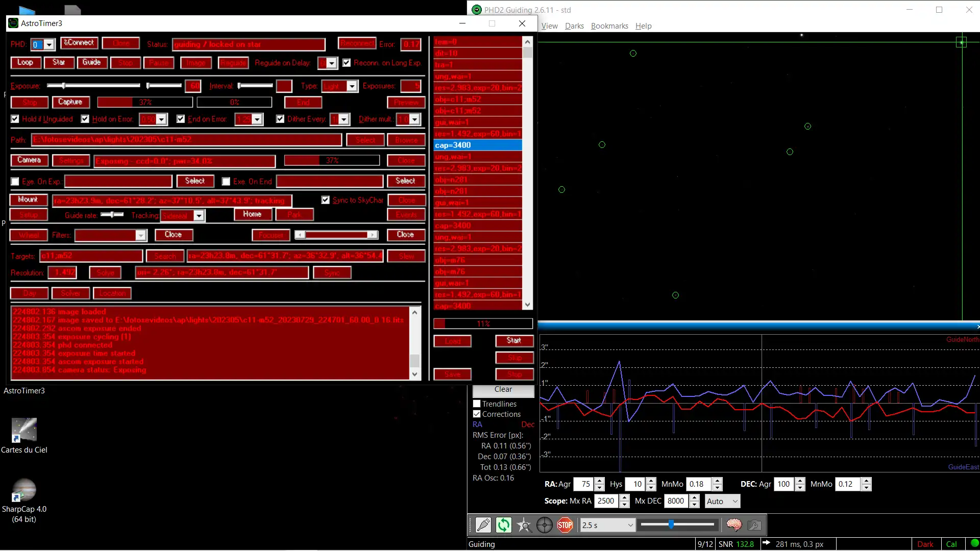Screen dimensions: 980x551
Task: Click the Guide button
Action: 91,62
